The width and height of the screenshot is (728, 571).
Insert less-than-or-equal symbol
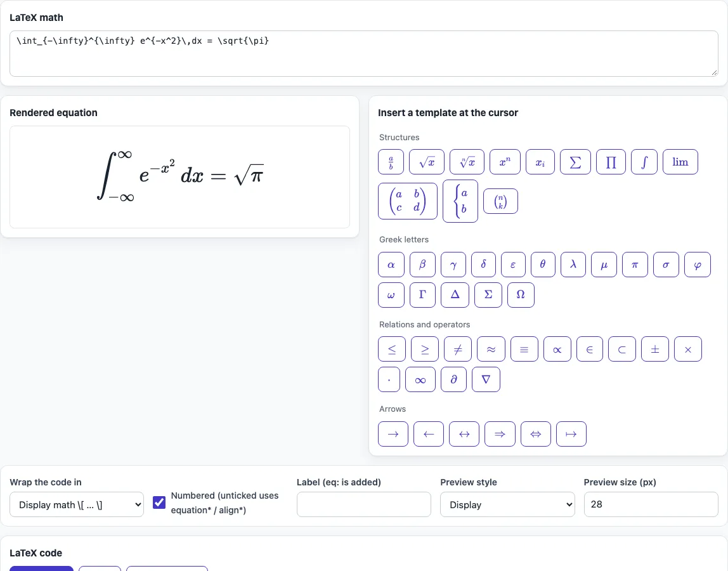click(392, 349)
